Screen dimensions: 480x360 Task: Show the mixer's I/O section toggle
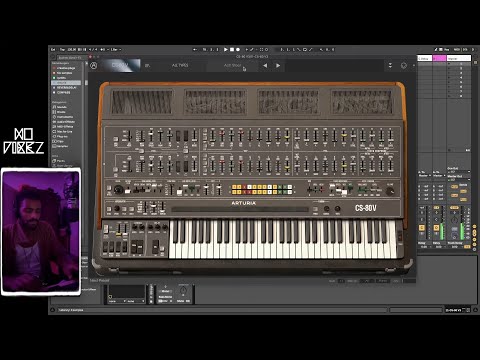click(x=474, y=226)
